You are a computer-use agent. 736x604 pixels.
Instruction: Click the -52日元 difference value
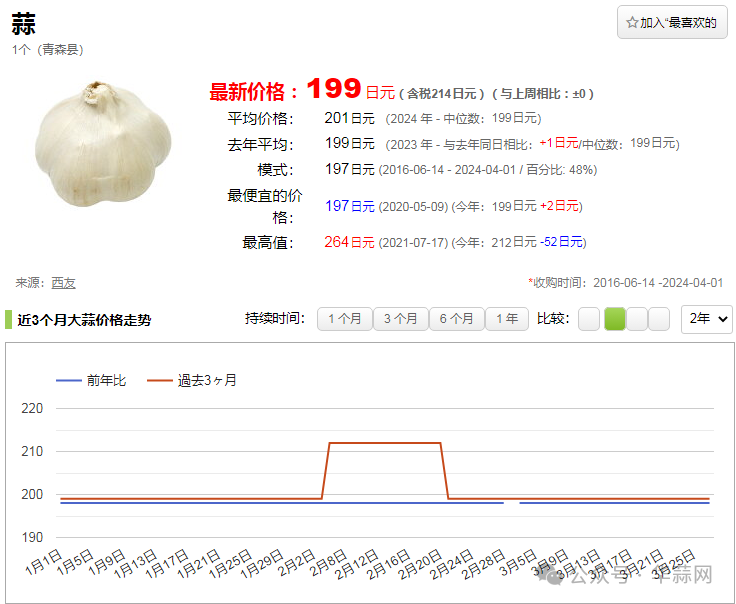click(561, 242)
